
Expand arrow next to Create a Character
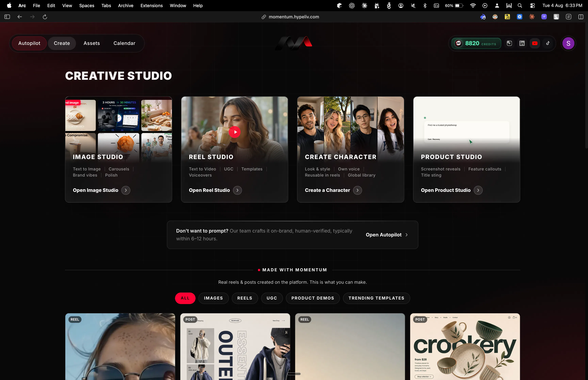[x=357, y=190]
